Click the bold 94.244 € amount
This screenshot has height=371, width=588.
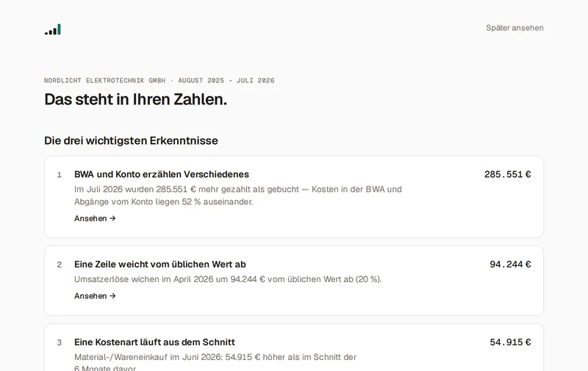(x=510, y=264)
